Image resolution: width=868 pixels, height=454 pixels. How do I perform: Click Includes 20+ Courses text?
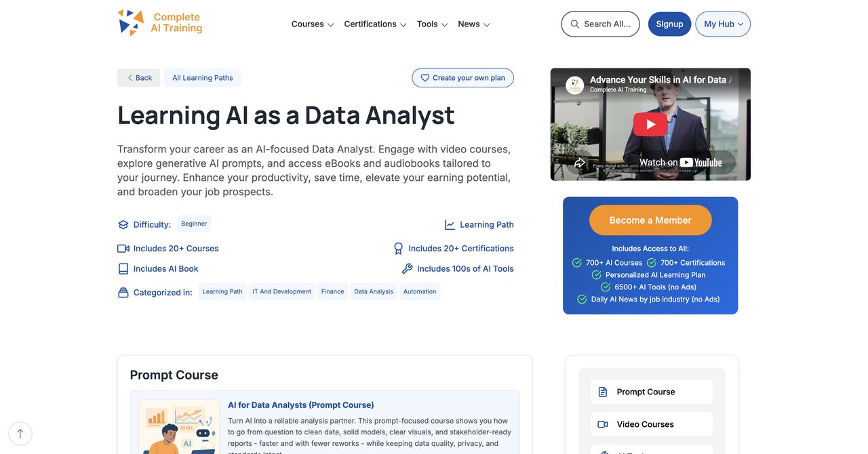pos(176,249)
